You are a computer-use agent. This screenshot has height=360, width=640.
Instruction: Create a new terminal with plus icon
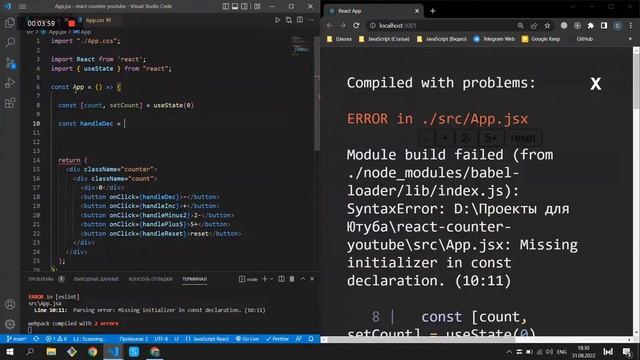point(264,279)
